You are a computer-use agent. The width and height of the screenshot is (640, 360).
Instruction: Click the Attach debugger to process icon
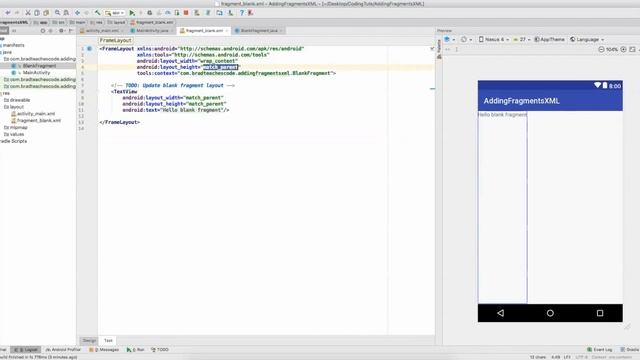tap(177, 13)
